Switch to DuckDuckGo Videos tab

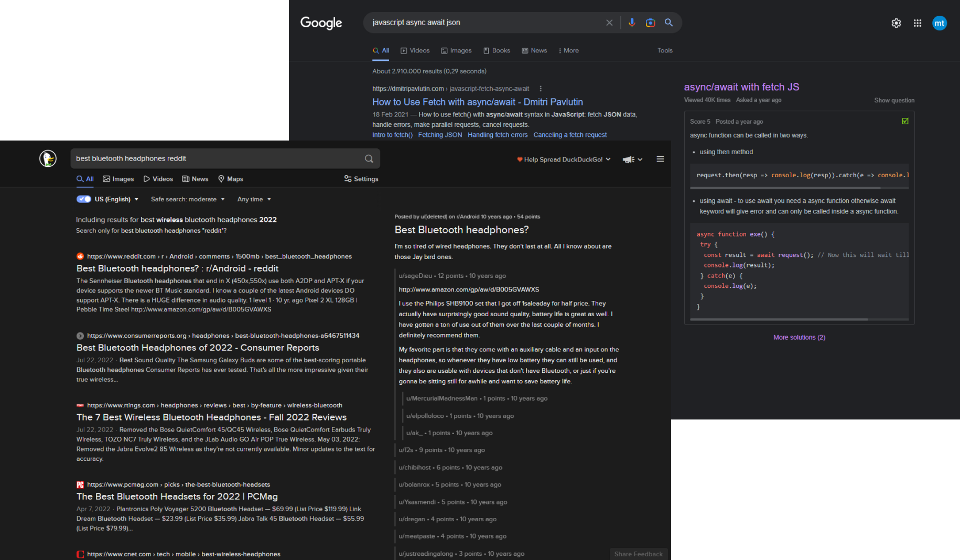(158, 179)
